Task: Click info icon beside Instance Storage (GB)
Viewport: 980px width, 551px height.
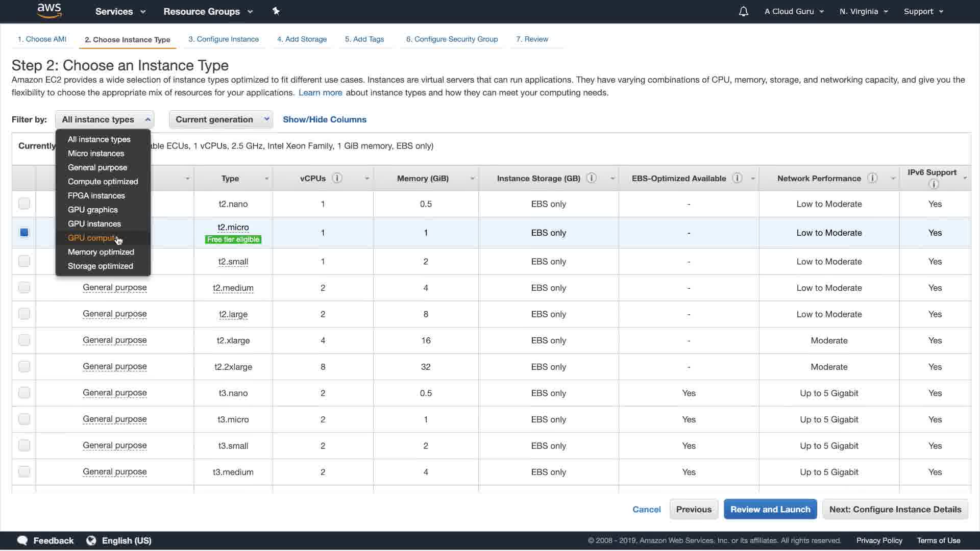Action: point(592,178)
